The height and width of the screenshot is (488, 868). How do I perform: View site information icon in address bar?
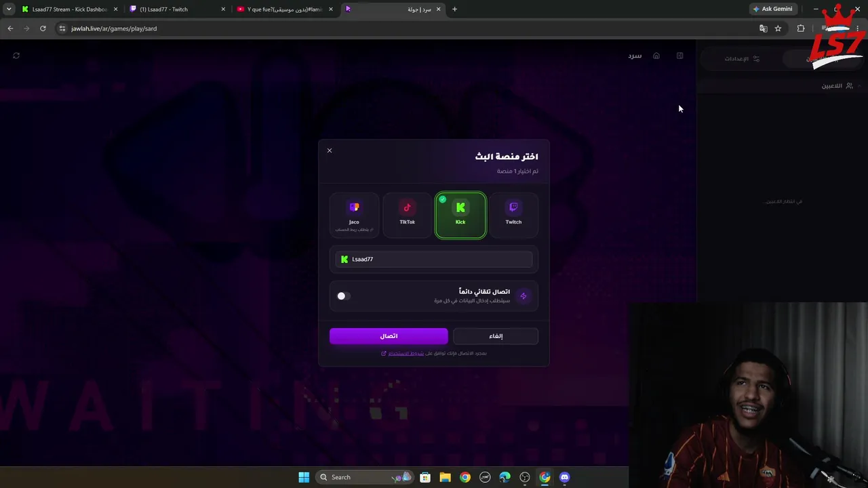pos(62,28)
